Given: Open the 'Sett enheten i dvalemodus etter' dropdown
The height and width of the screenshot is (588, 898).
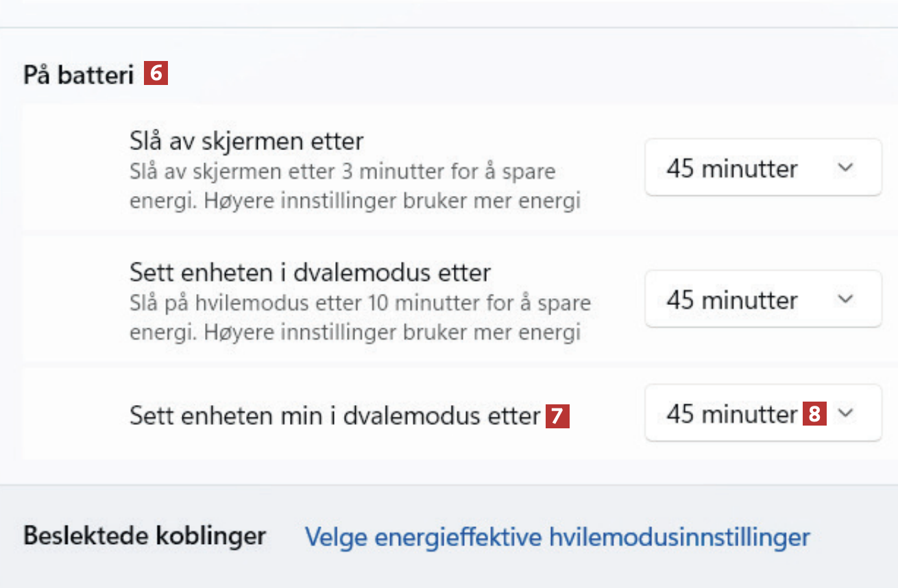Looking at the screenshot, I should 762,299.
